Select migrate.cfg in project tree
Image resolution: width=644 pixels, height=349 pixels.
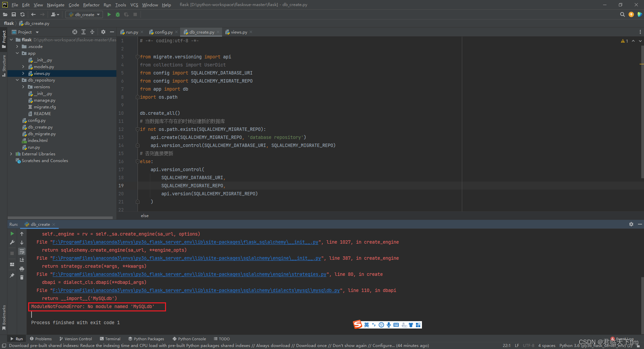click(x=45, y=107)
